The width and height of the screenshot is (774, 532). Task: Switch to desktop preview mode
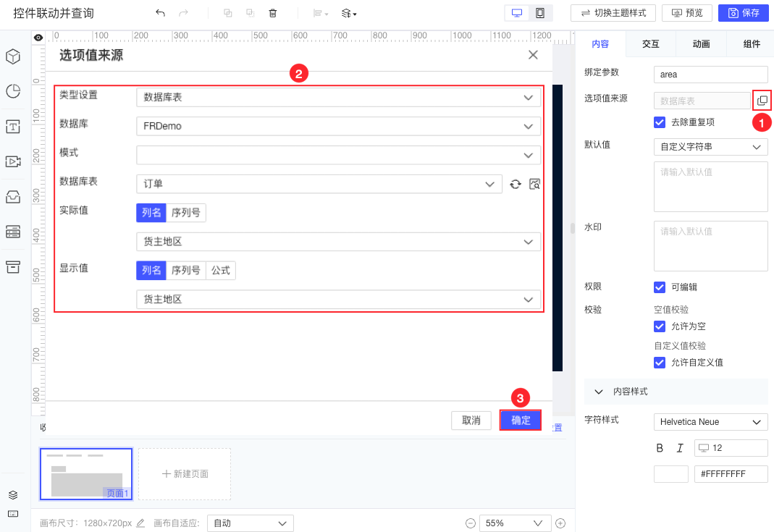click(x=517, y=13)
